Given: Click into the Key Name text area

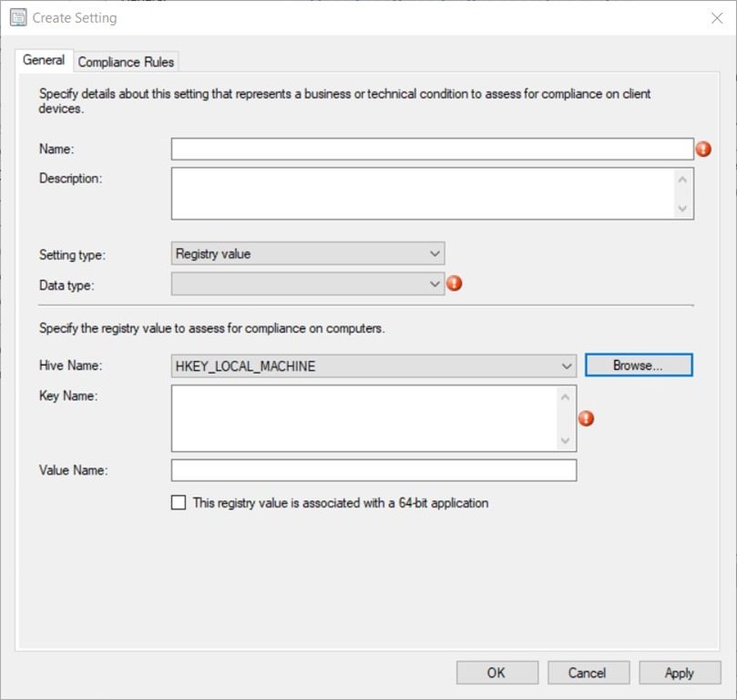Looking at the screenshot, I should [364, 418].
